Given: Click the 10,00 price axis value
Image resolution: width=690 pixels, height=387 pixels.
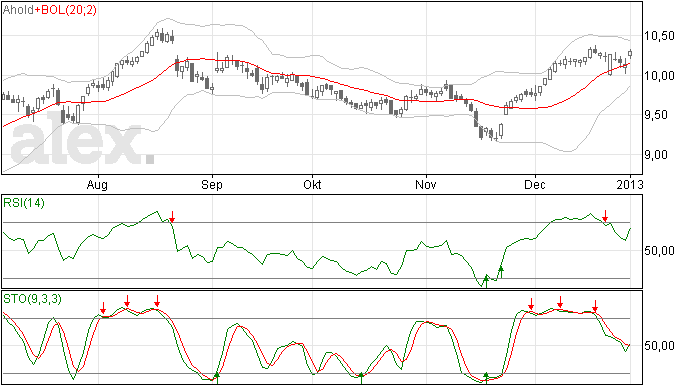Looking at the screenshot, I should [659, 76].
